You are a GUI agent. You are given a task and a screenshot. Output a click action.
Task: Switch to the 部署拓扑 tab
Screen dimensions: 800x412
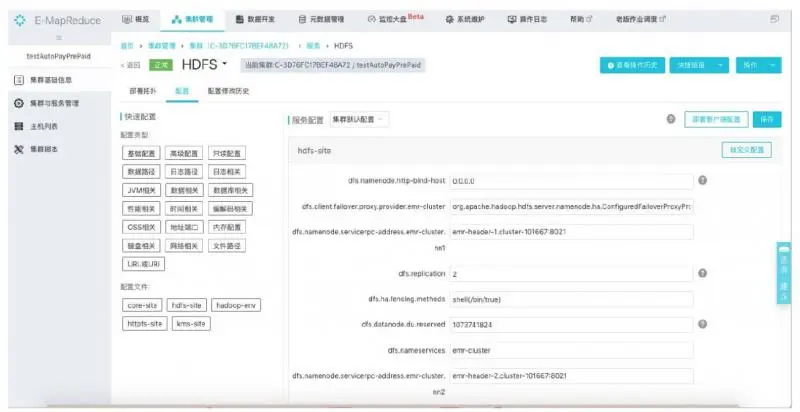143,91
